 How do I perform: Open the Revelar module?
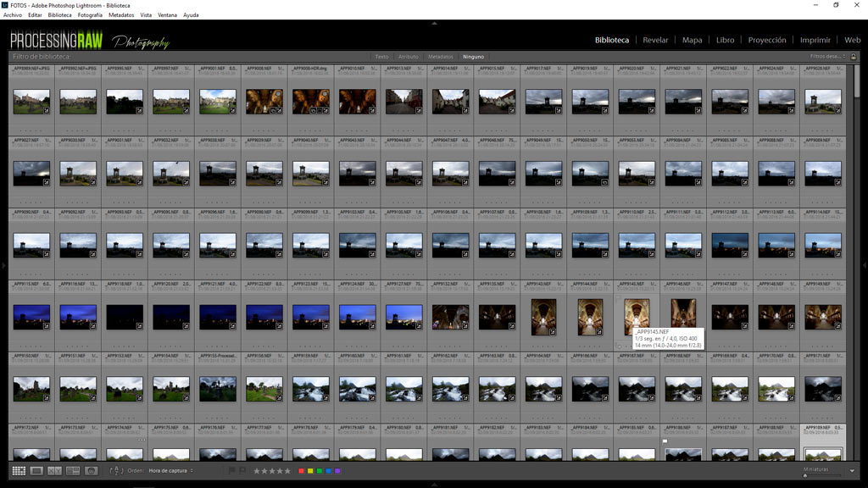(x=655, y=40)
